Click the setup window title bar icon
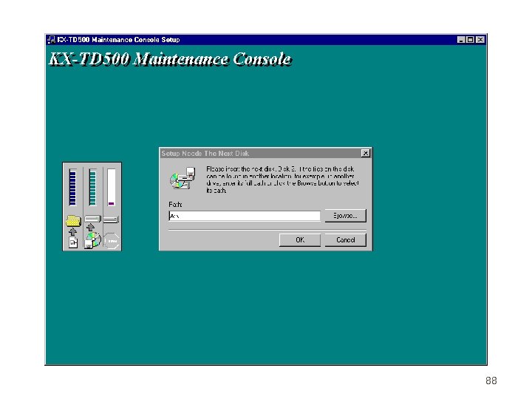The width and height of the screenshot is (532, 399). [51, 40]
